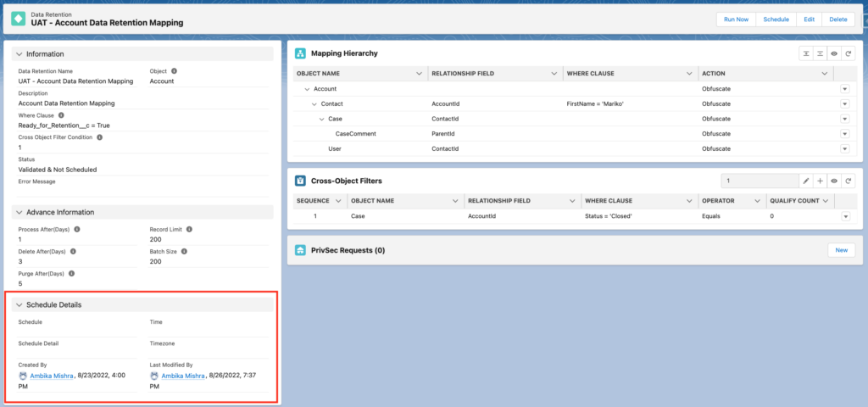Toggle eye visibility icon in Cross-Object Filters
868x407 pixels.
pyautogui.click(x=833, y=181)
